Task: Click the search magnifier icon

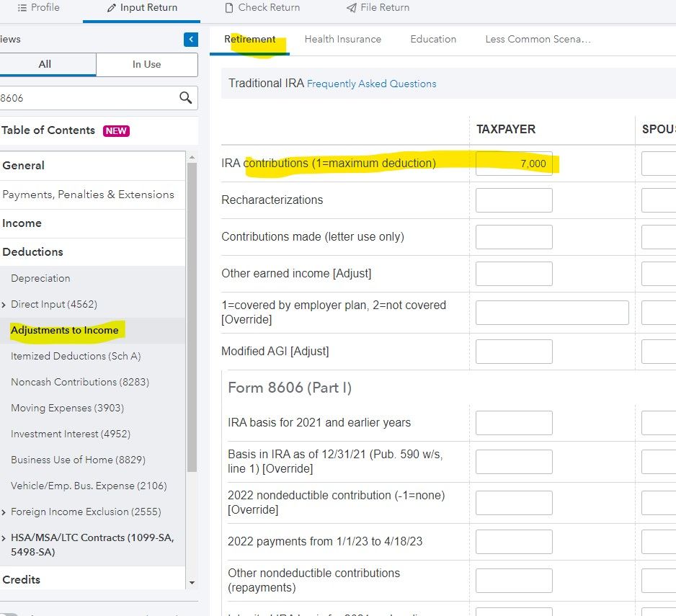Action: click(185, 98)
